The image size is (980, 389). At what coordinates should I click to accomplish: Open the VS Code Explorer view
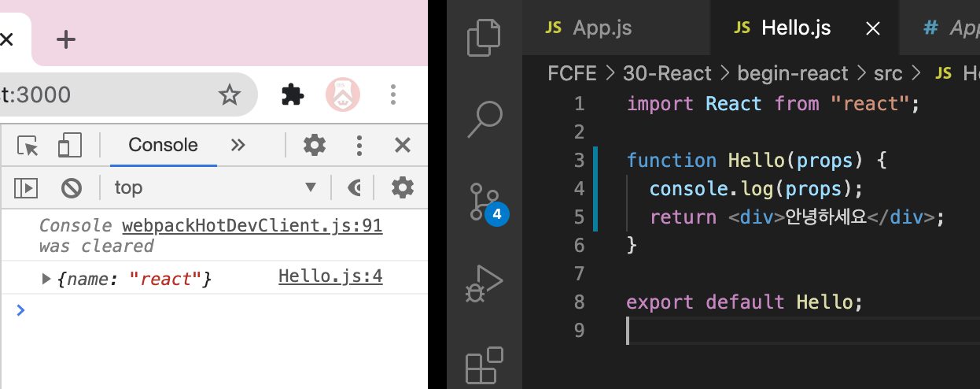click(484, 37)
